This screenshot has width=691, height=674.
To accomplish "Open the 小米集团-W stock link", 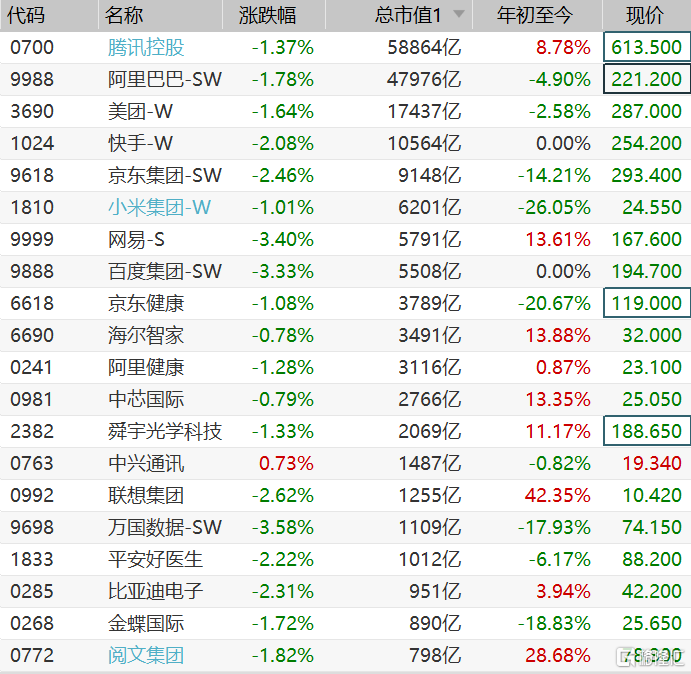I will coord(159,207).
